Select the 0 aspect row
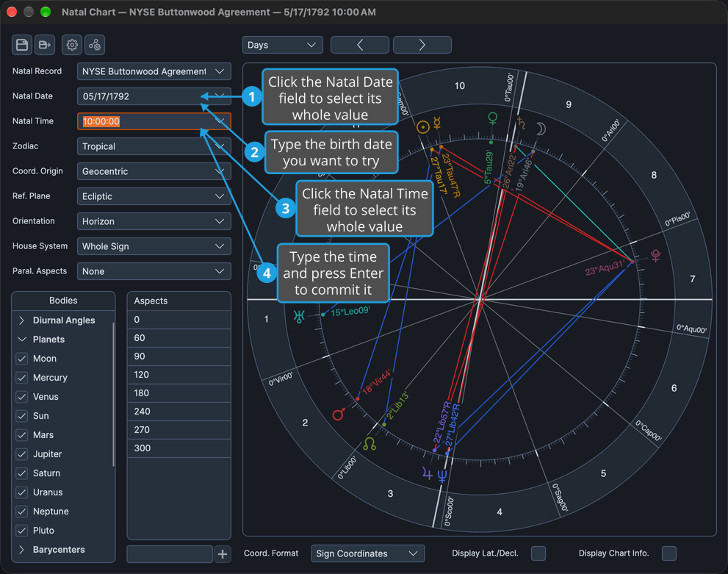 [179, 320]
